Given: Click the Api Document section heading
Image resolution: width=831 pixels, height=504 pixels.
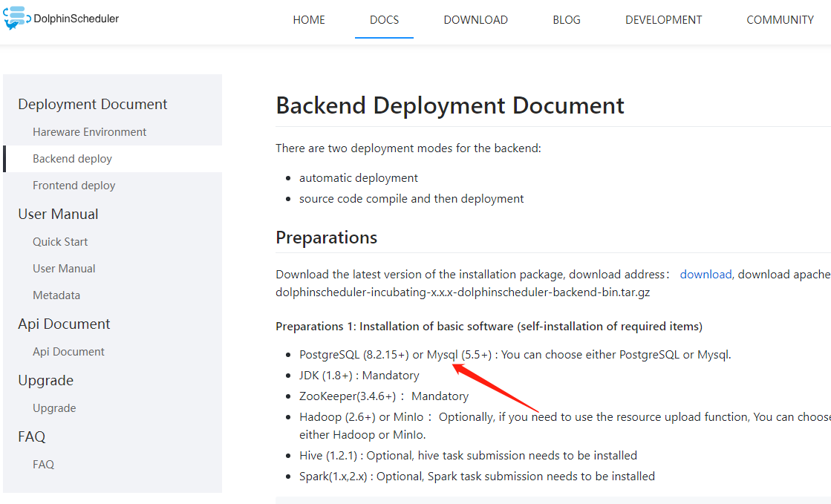Looking at the screenshot, I should coord(64,324).
